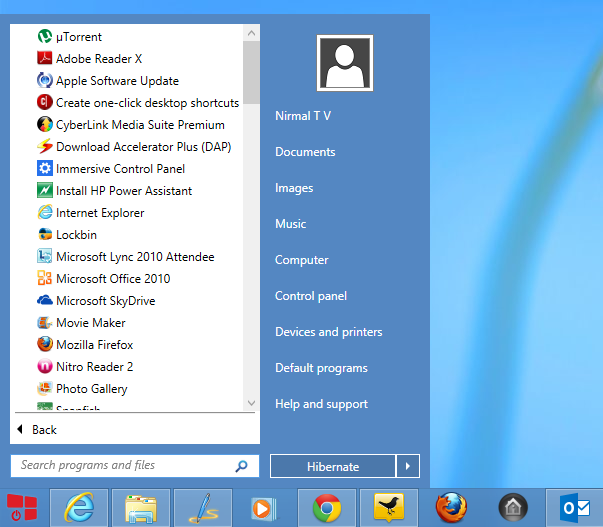Click the CyberLink Media Suite Premium icon
Screen dimensions: 603x527
click(x=45, y=125)
